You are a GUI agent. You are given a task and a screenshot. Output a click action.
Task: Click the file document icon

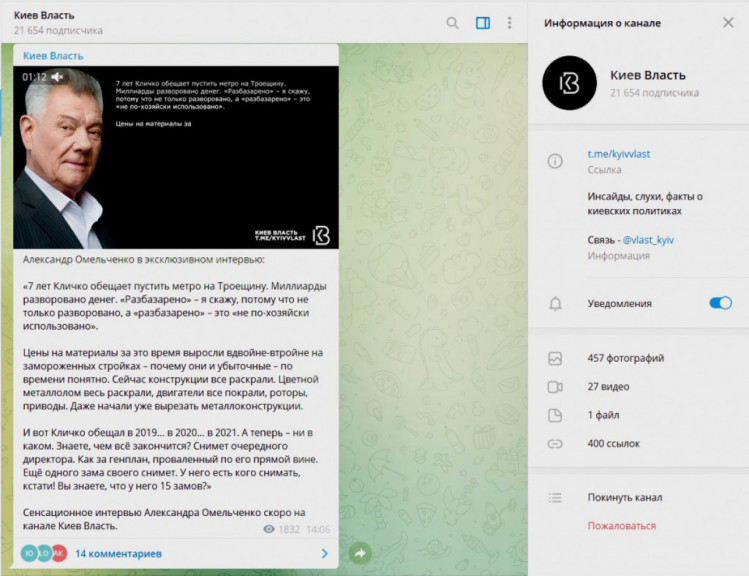click(x=555, y=415)
